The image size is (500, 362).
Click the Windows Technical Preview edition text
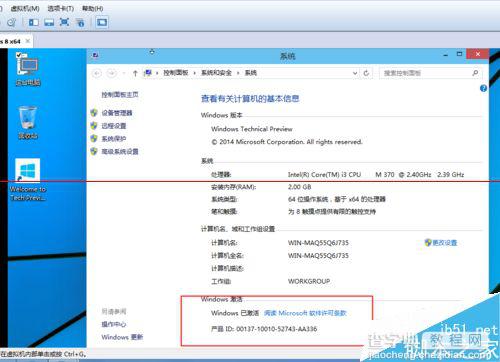click(x=252, y=129)
